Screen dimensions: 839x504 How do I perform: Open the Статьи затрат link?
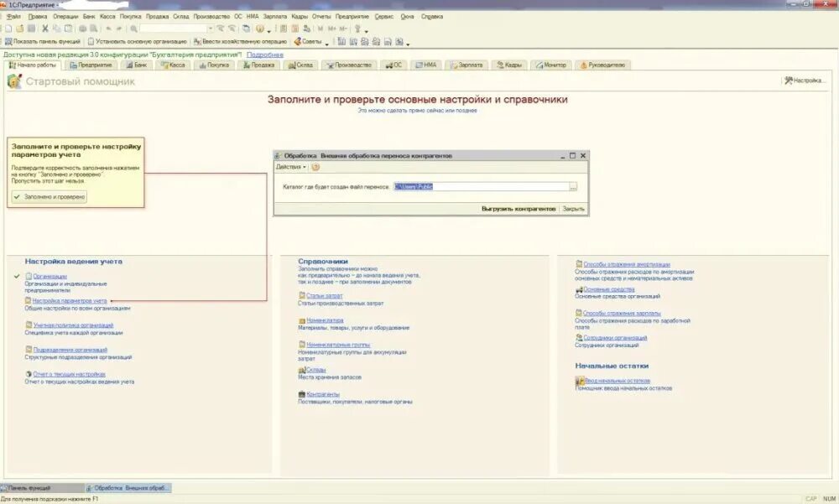point(324,296)
